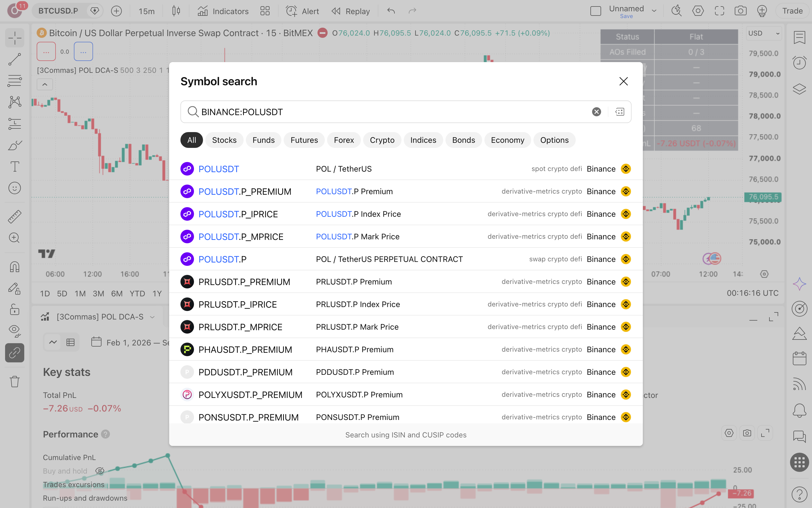Viewport: 812px width, 508px height.
Task: Toggle the drawing-link chain icon in left toolbar
Action: [x=14, y=353]
